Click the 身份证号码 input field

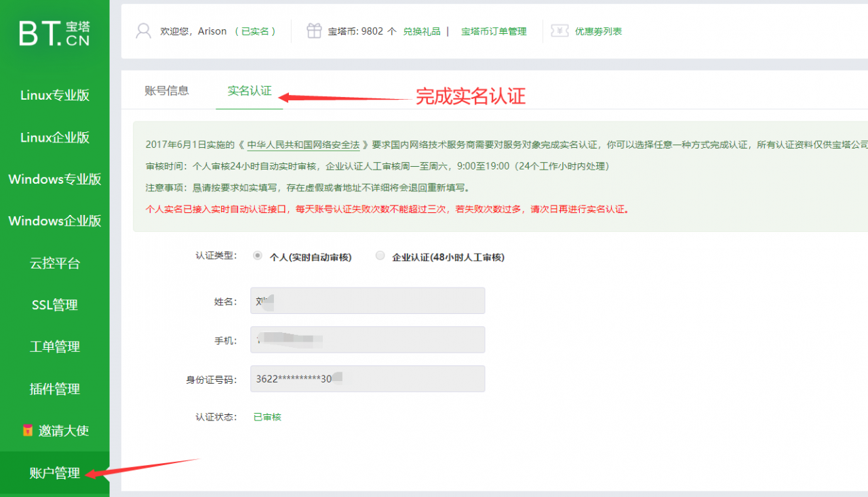click(x=368, y=378)
